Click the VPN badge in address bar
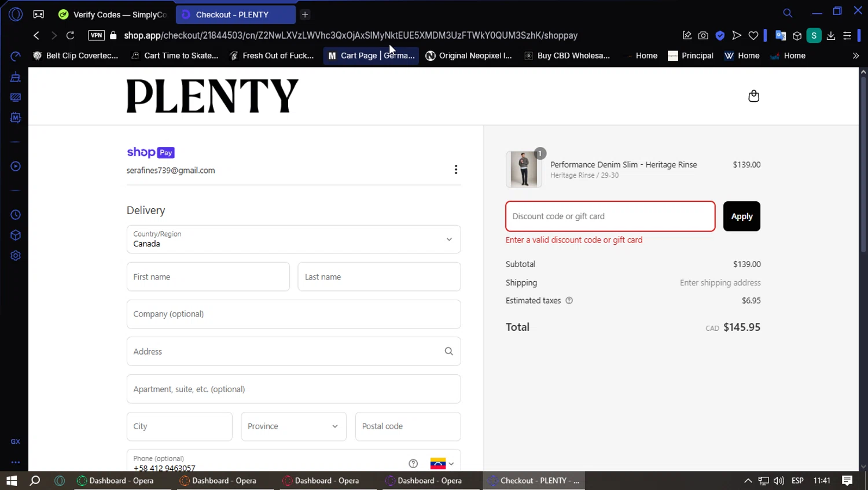 click(96, 35)
